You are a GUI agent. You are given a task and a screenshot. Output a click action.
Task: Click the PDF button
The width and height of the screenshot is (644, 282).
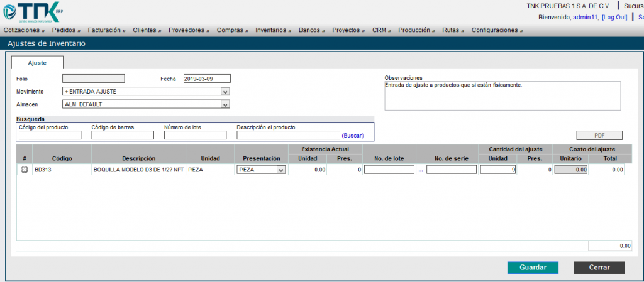pyautogui.click(x=599, y=135)
